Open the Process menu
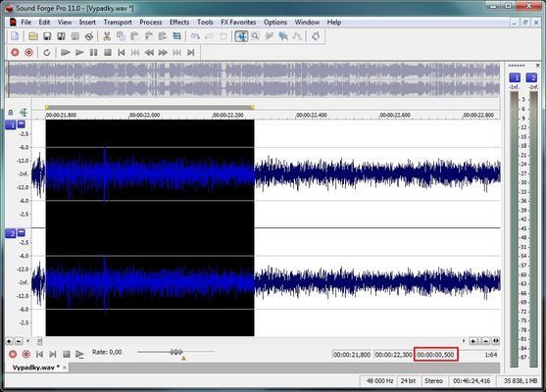Screen dimensions: 546x392 (x=150, y=23)
